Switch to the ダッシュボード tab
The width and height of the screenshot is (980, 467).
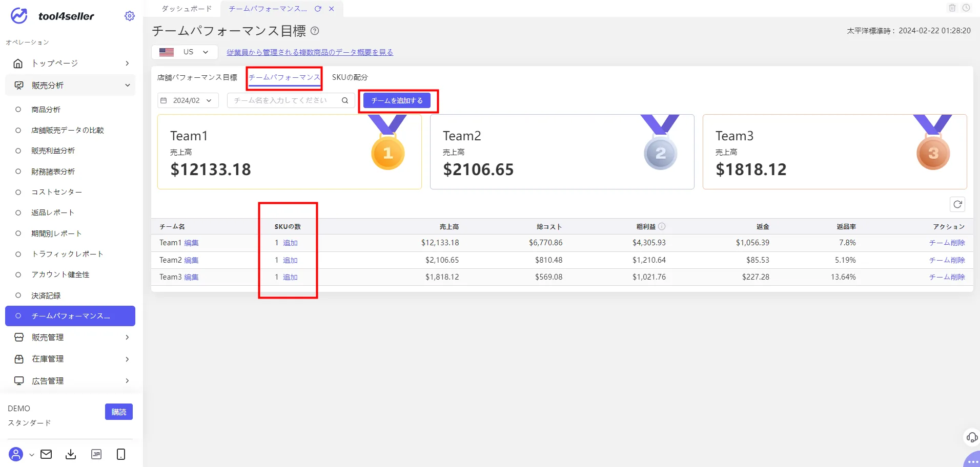point(187,9)
